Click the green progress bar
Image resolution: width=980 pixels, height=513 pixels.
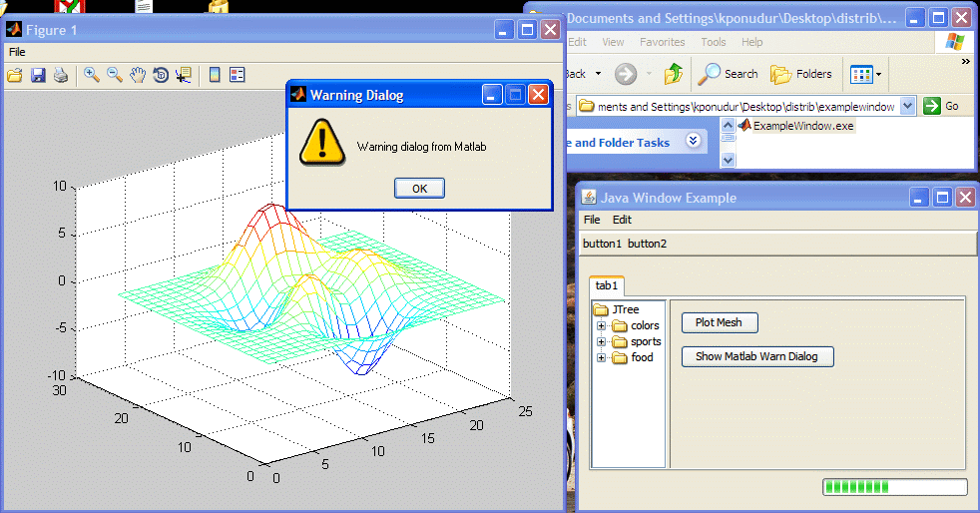point(895,487)
